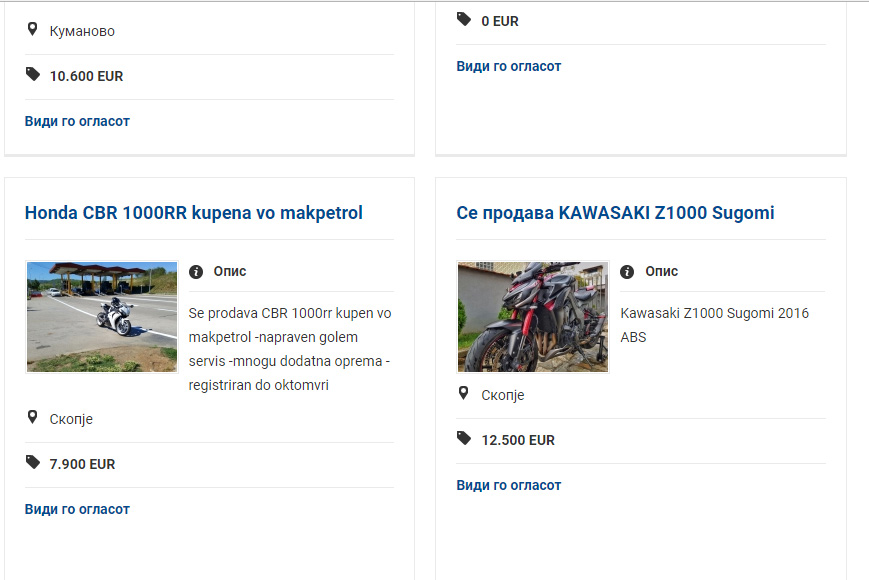Image resolution: width=869 pixels, height=580 pixels.
Task: Open the Honda CBR 1000RR listing title
Action: coord(193,213)
